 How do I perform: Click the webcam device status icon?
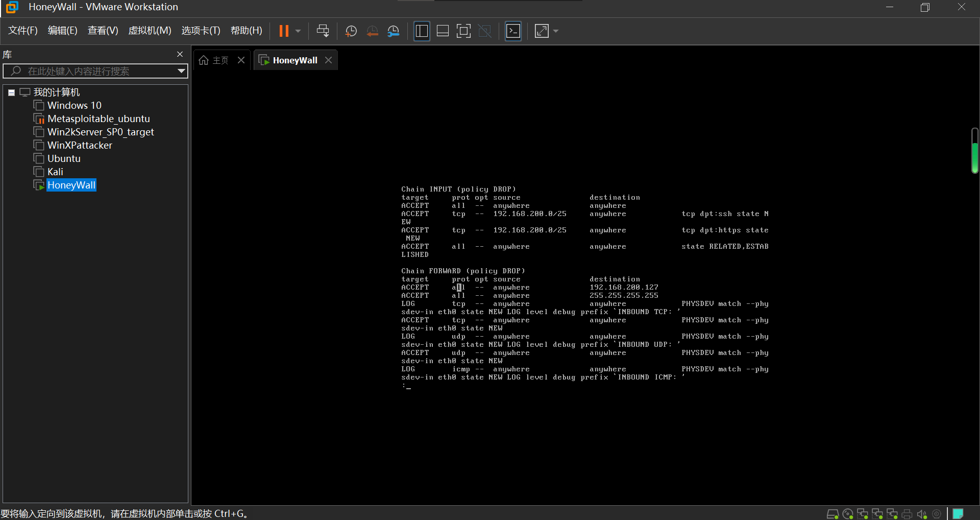pyautogui.click(x=937, y=514)
